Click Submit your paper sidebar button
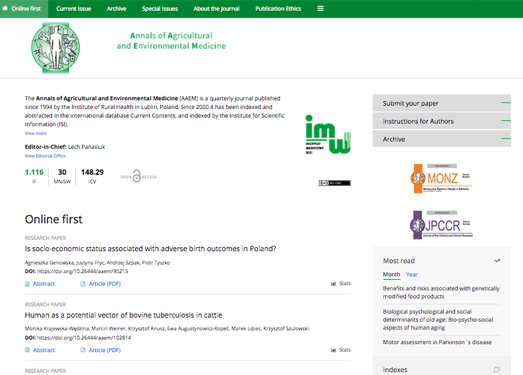Screen dimensions: 523x375 pyautogui.click(x=442, y=103)
